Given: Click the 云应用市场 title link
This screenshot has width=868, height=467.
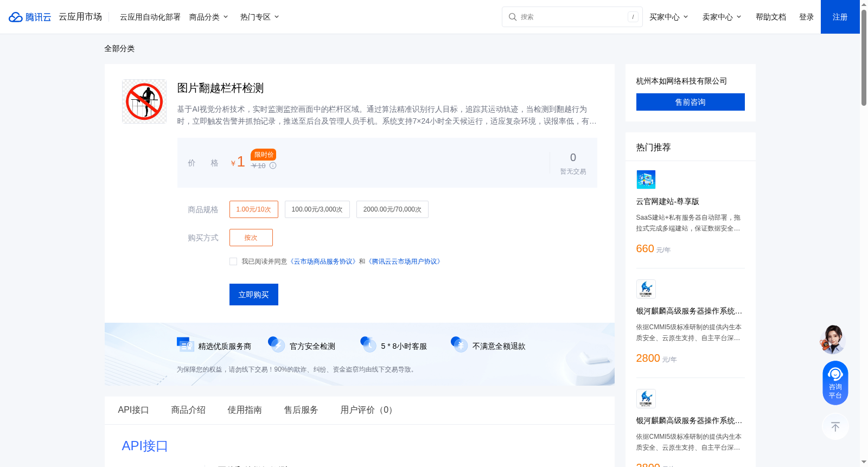Looking at the screenshot, I should tap(80, 17).
